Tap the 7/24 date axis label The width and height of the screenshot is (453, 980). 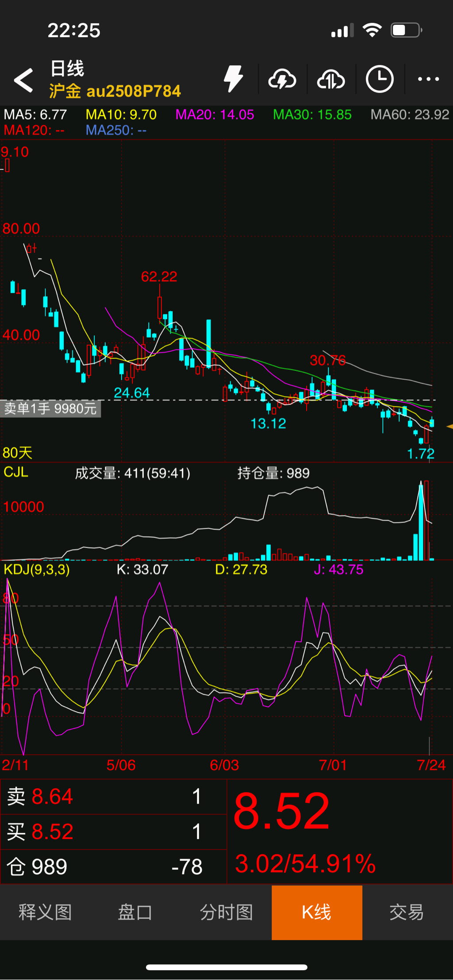click(x=431, y=765)
